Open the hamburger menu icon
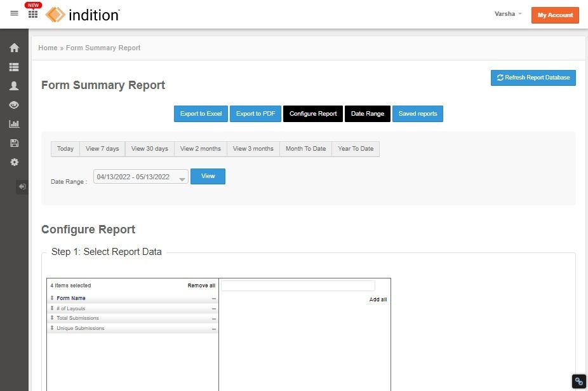Screen dimensions: 588x391 pyautogui.click(x=14, y=13)
